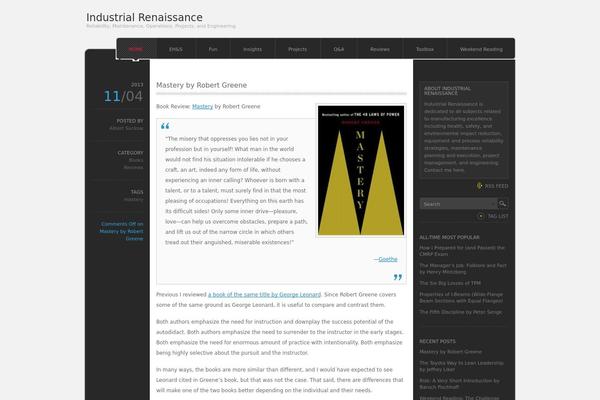
Task: Open the Books category link
Action: click(x=136, y=160)
